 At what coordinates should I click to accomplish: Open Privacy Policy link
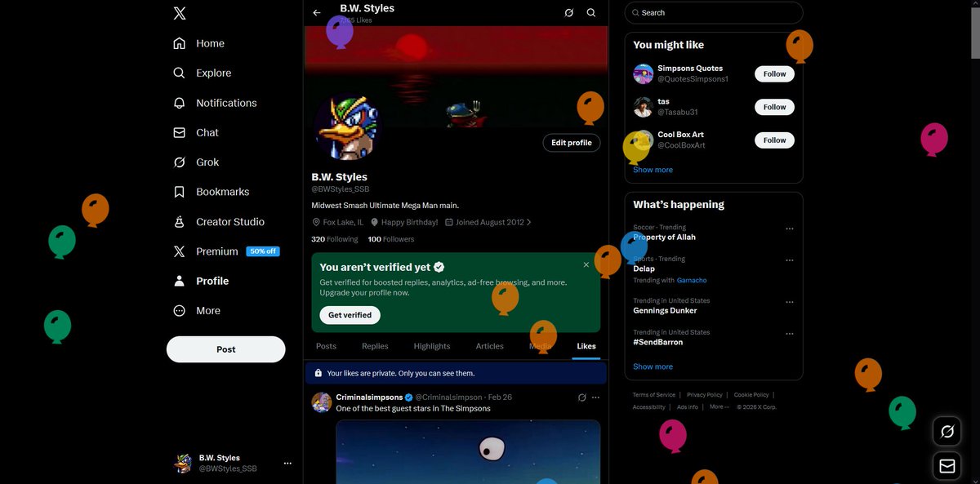click(705, 395)
